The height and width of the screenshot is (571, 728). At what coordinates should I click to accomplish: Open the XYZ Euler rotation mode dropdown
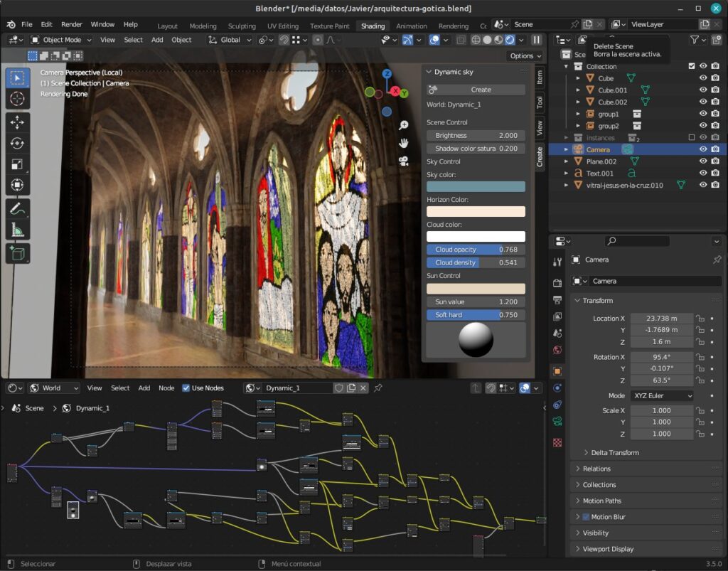[662, 395]
